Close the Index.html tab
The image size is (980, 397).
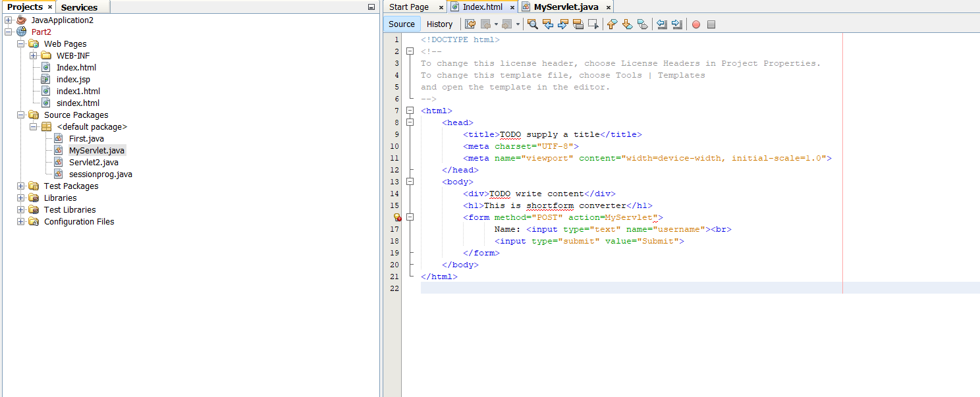click(512, 7)
